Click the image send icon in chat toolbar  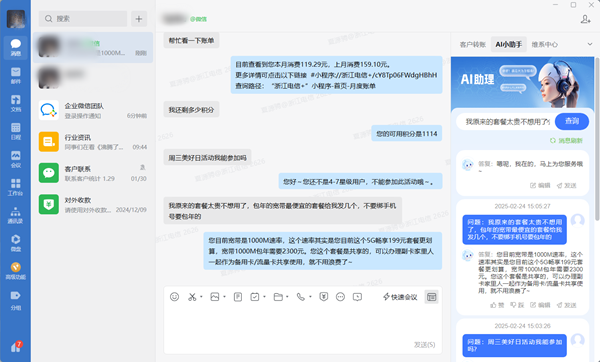[215, 297]
